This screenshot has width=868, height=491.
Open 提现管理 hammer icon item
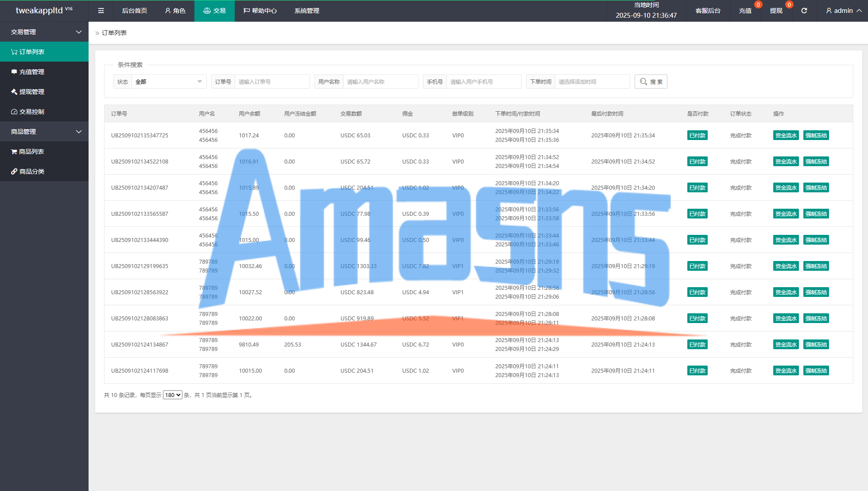pos(27,92)
